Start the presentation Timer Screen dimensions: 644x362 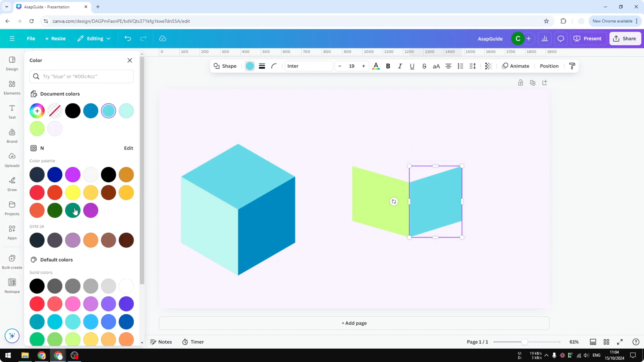point(193,342)
